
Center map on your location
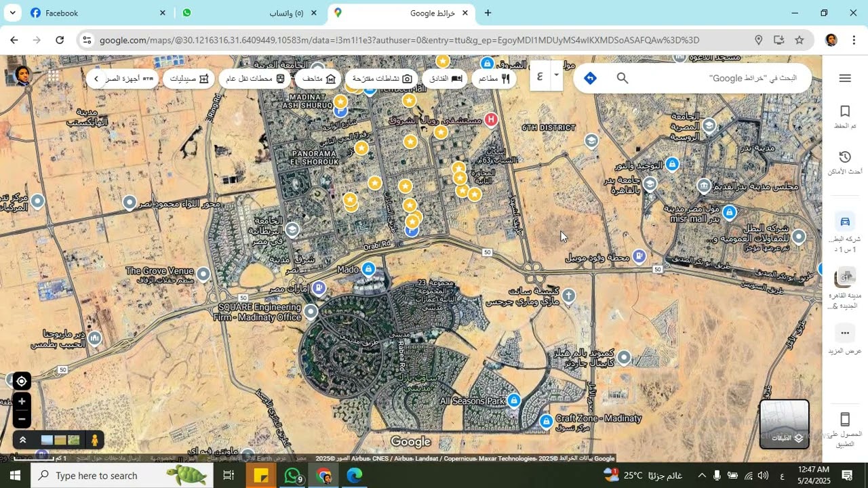(x=22, y=382)
